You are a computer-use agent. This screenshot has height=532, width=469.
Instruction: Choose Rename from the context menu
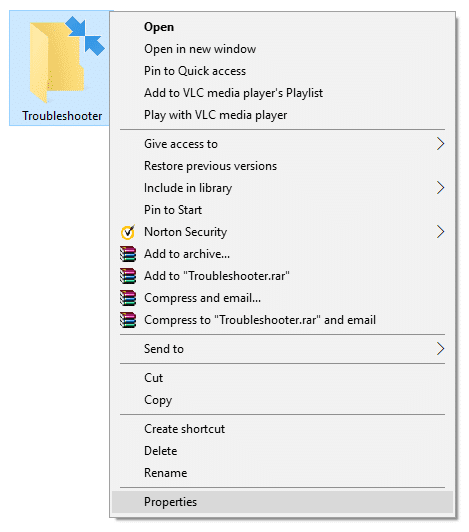pos(282,473)
